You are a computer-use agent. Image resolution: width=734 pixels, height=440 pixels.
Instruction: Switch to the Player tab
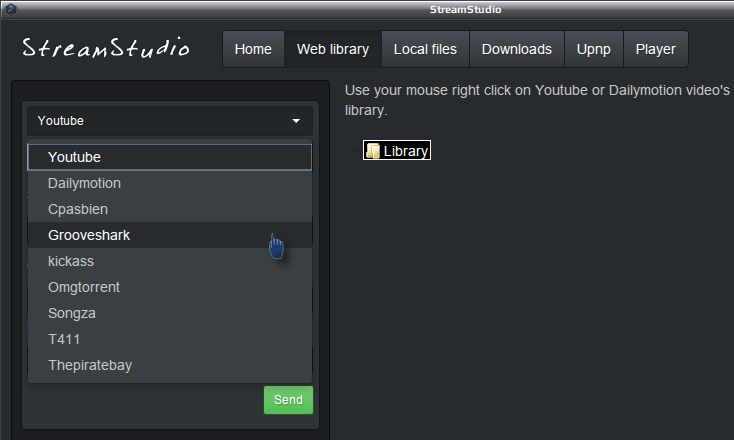tap(655, 49)
